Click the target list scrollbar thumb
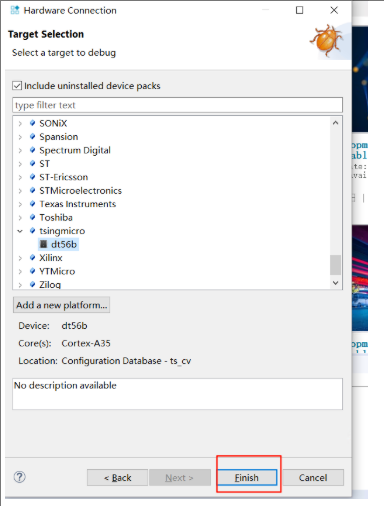This screenshot has height=506, width=384. (x=335, y=265)
